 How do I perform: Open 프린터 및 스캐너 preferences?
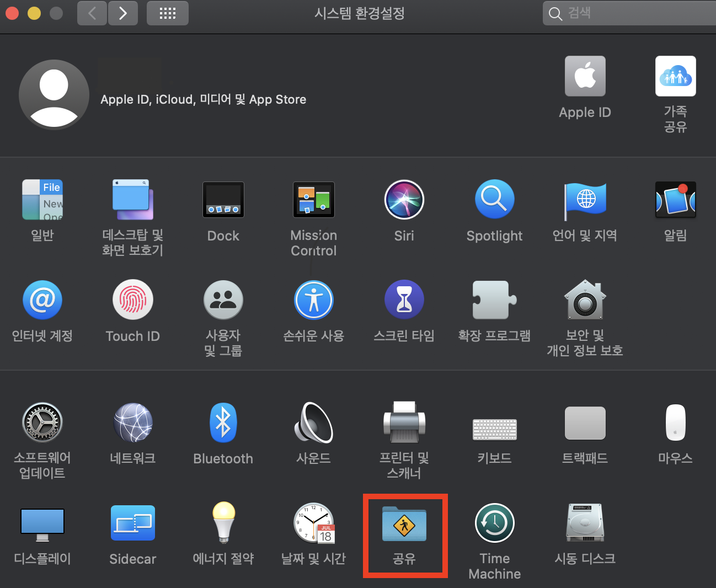click(404, 423)
